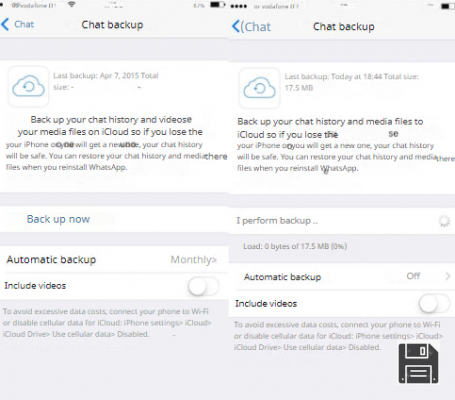Open Automatic backup set to Off
Image resolution: width=455 pixels, height=400 pixels.
point(342,277)
